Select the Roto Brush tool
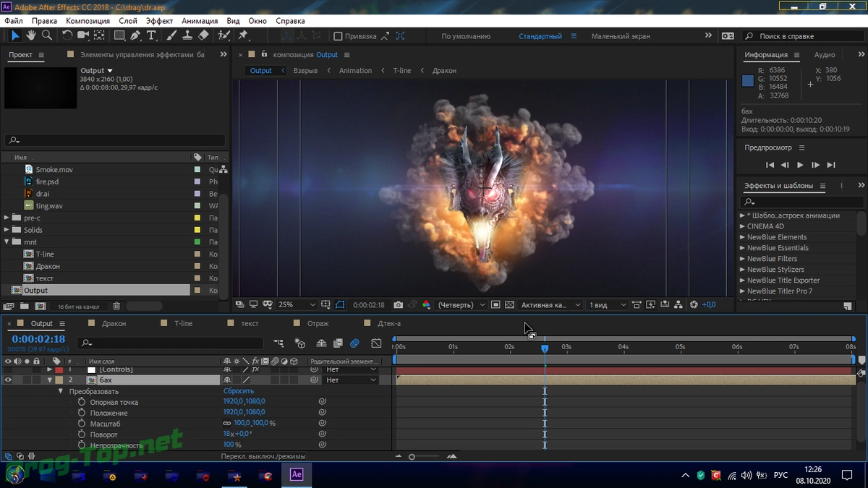Screen dimensions: 868x488 point(224,35)
